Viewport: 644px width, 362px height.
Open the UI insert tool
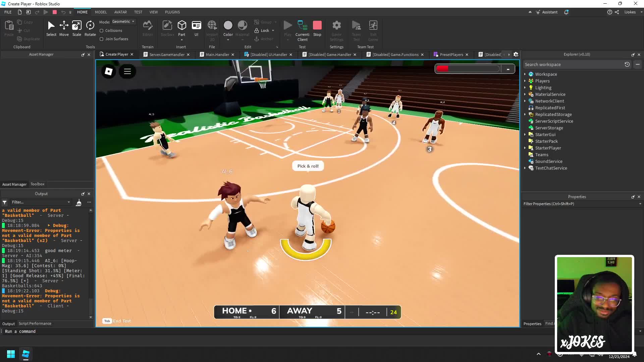pyautogui.click(x=196, y=28)
